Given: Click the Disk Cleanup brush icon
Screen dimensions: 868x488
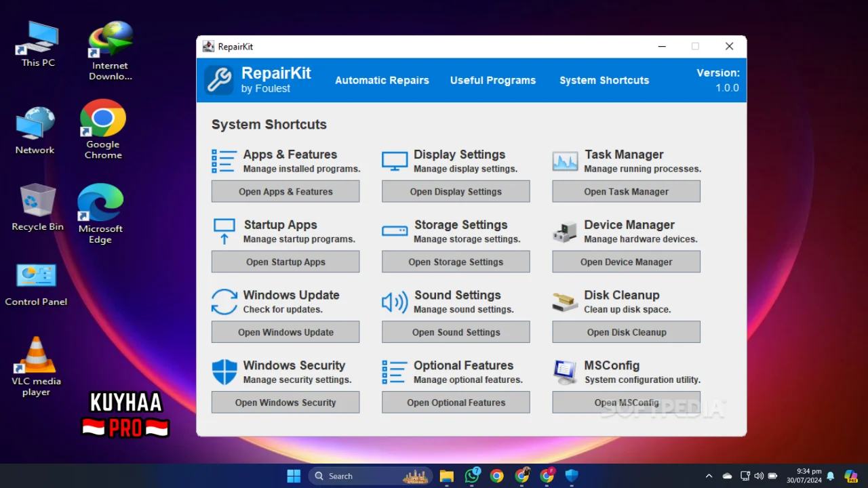Looking at the screenshot, I should coord(565,302).
